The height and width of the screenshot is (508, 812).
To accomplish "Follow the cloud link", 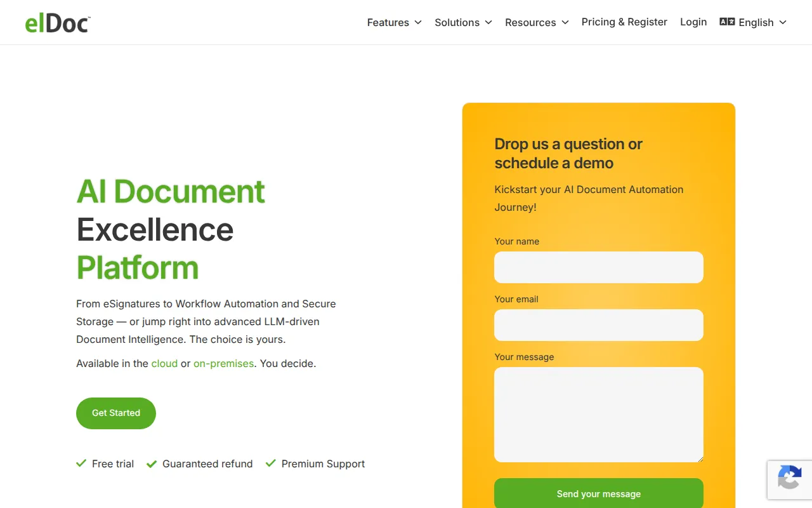I will coord(164,364).
